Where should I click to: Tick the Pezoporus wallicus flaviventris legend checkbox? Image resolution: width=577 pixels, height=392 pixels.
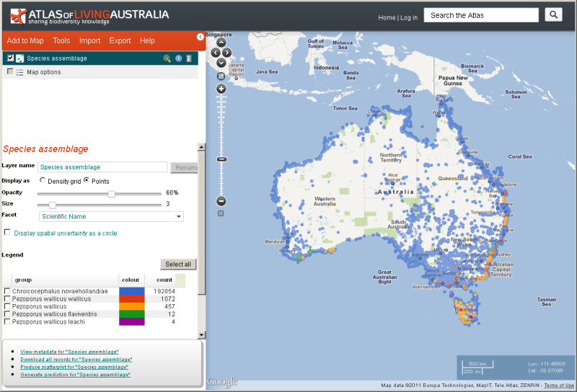pyautogui.click(x=7, y=314)
